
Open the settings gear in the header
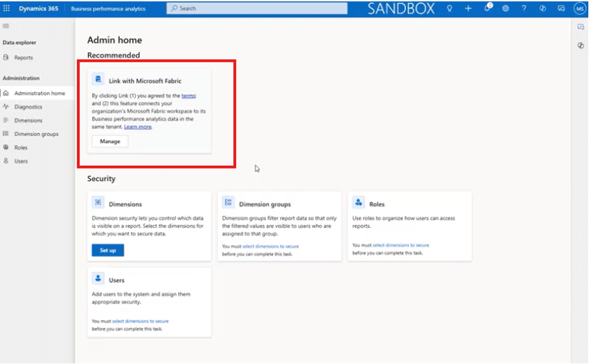click(505, 8)
